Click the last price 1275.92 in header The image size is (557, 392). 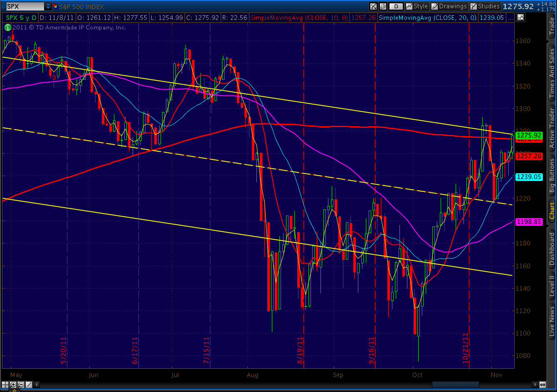518,6
